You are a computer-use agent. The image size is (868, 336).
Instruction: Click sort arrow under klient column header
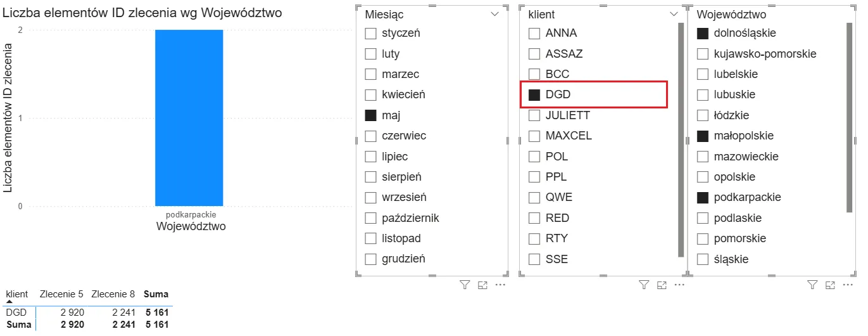click(9, 302)
